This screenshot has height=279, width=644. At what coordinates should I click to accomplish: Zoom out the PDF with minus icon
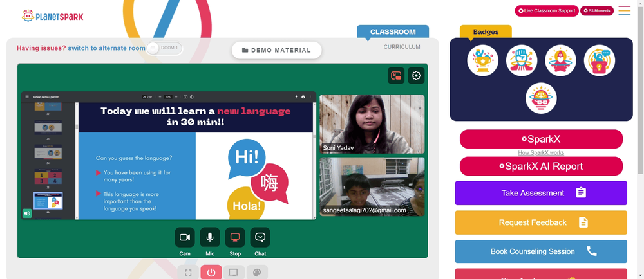coord(160,96)
